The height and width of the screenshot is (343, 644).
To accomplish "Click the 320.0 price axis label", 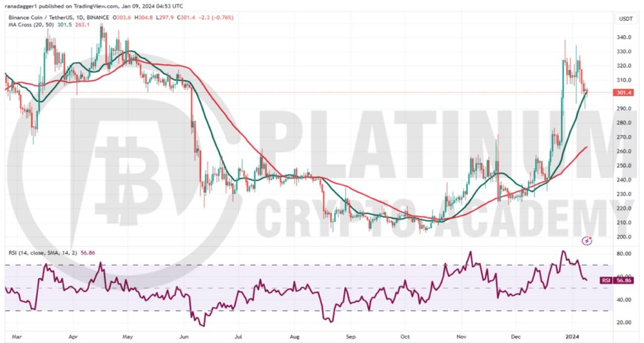I will 623,65.
